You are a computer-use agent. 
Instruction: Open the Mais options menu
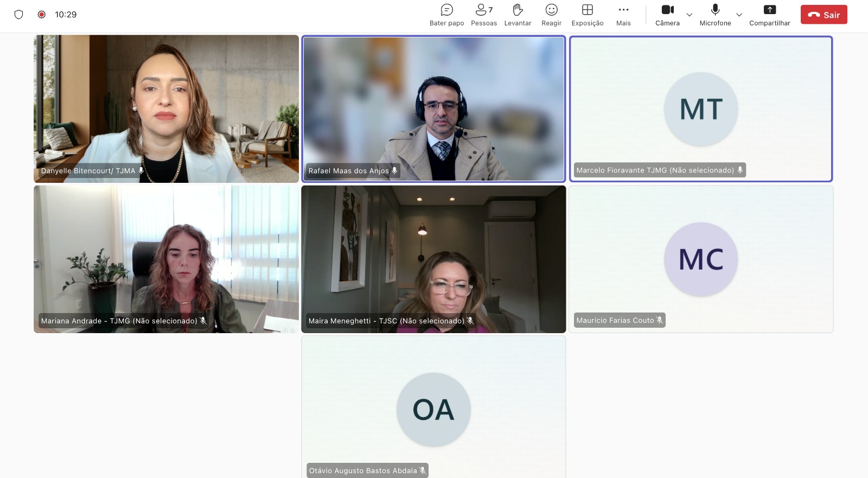coord(623,15)
